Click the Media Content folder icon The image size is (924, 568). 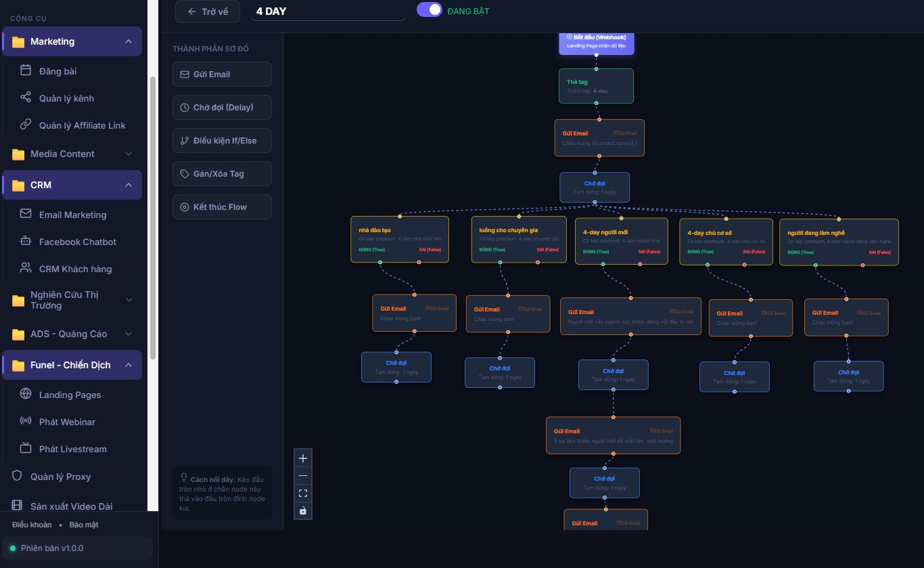click(18, 154)
